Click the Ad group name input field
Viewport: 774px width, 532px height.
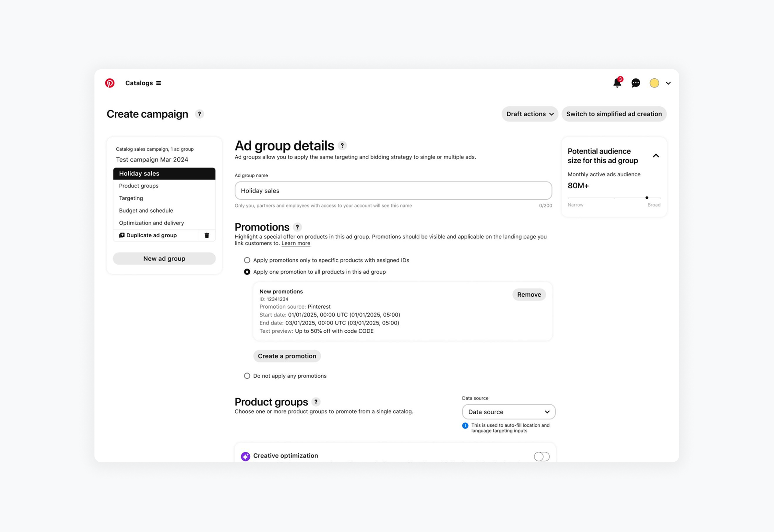click(393, 191)
